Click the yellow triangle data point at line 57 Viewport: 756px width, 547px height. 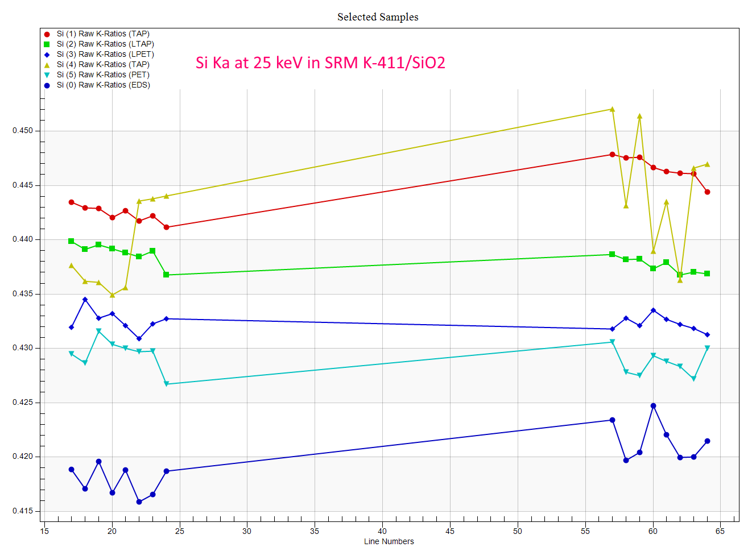point(612,109)
